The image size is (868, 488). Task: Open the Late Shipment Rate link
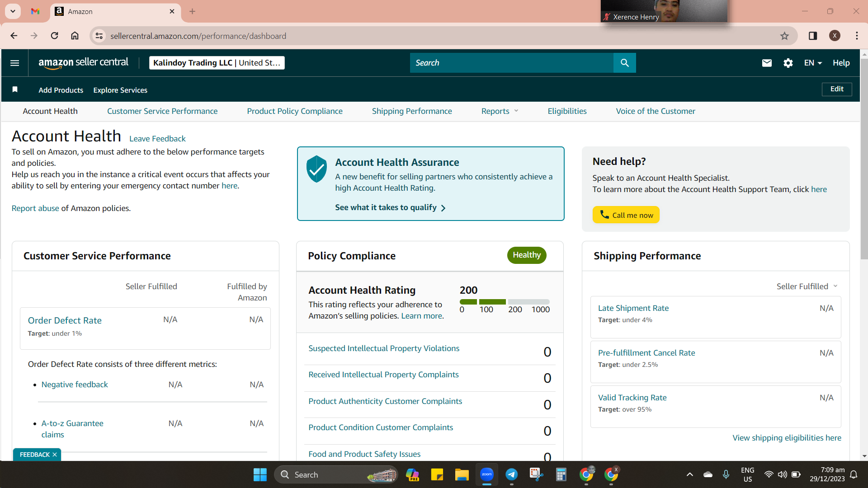(x=633, y=308)
